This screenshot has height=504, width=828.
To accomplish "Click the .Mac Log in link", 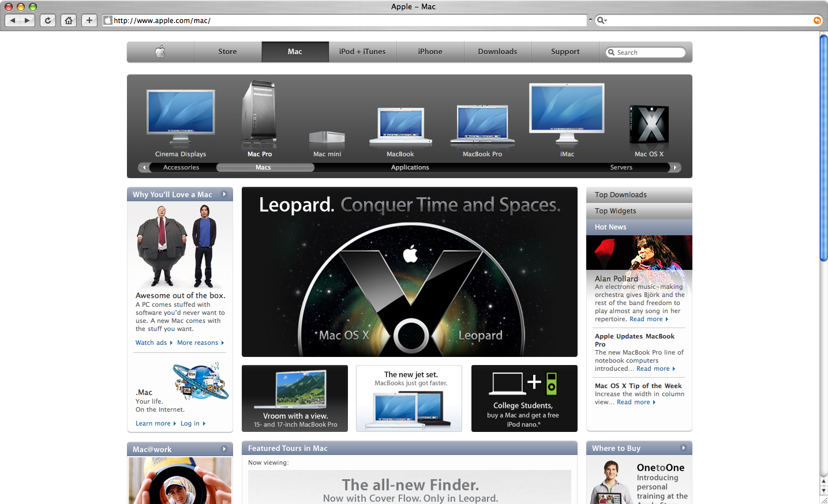I will click(193, 423).
